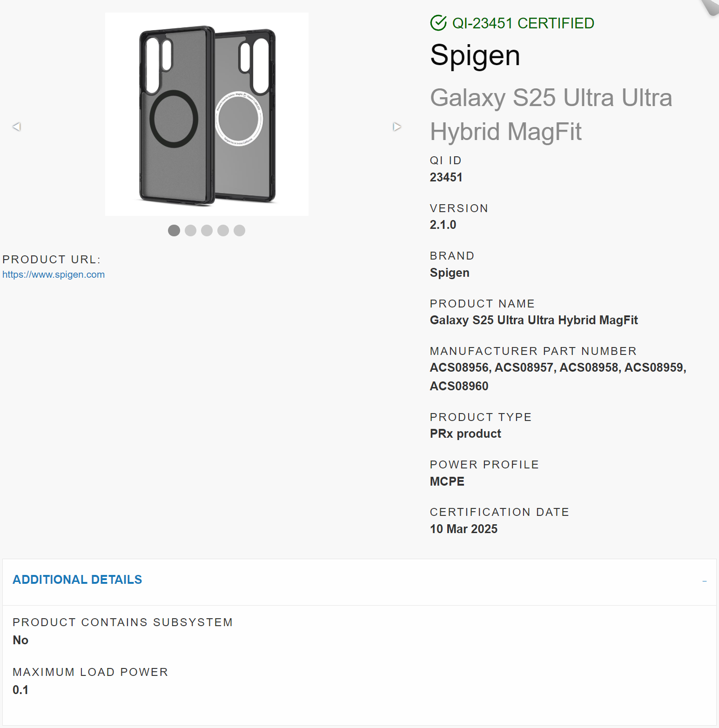
Task: Select the second carousel dot indicator
Action: [x=190, y=230]
